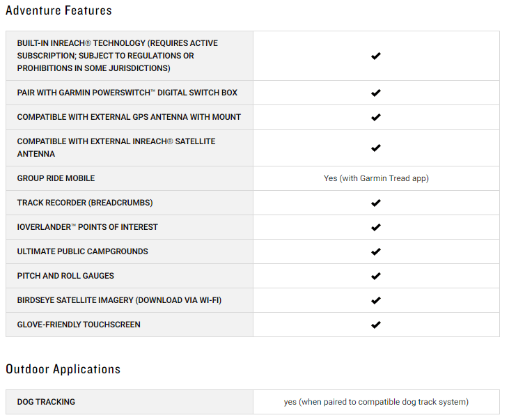Viewport: 509px width, 420px height.
Task: Click the BirdsEye Satellite Imagery label
Action: coord(119,300)
